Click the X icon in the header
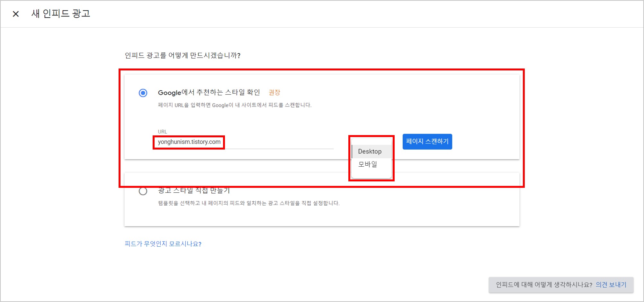Image resolution: width=644 pixels, height=302 pixels. point(15,14)
